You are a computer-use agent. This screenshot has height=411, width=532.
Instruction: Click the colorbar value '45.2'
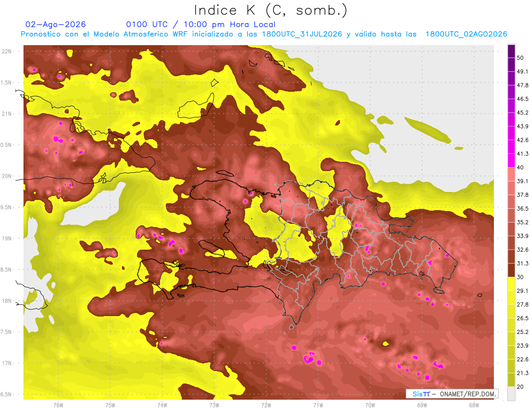pos(523,113)
